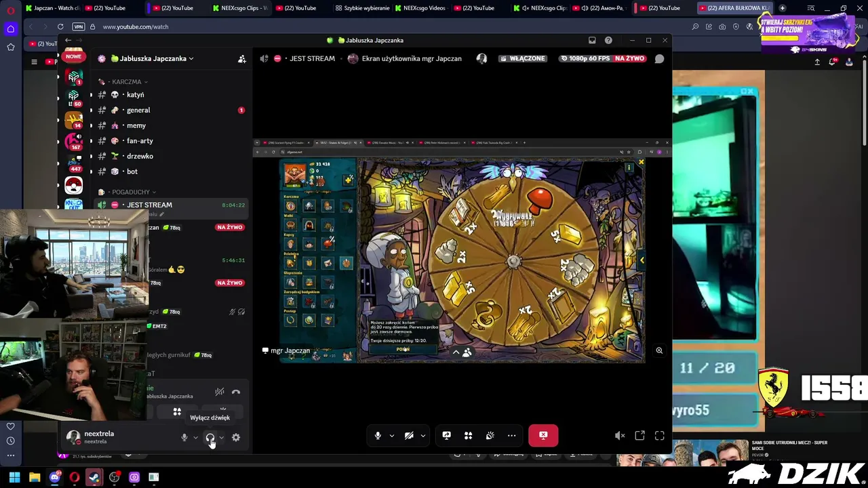Enter fullscreen mode for the stream
This screenshot has width=868, height=488.
660,436
